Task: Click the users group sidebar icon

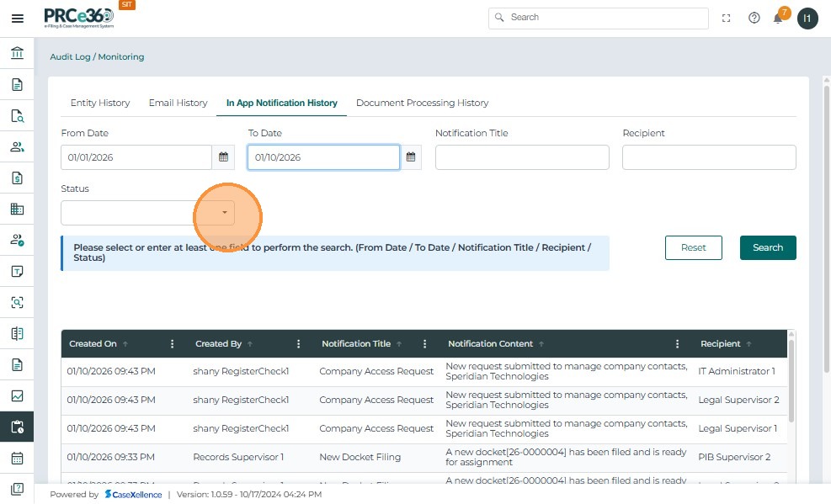Action: (17, 146)
